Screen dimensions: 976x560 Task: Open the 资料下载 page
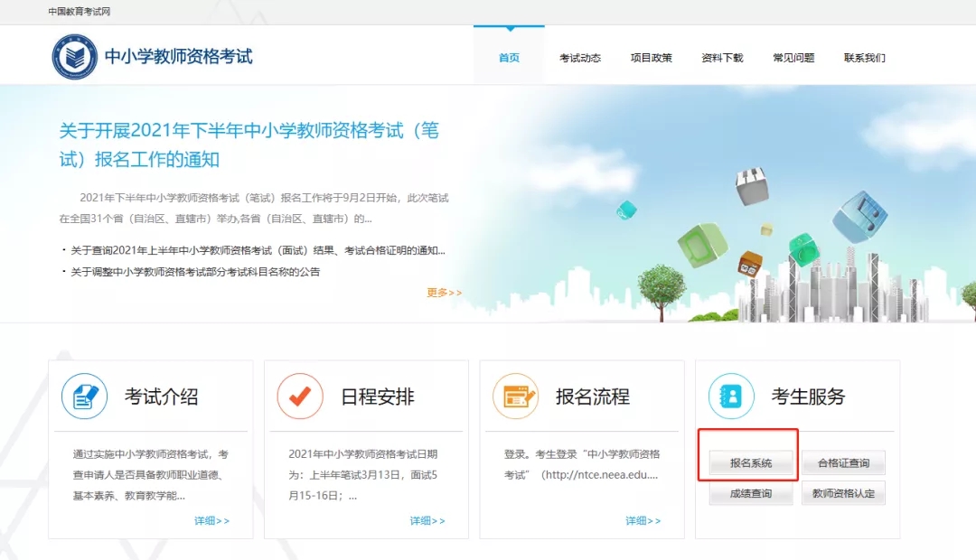[722, 56]
